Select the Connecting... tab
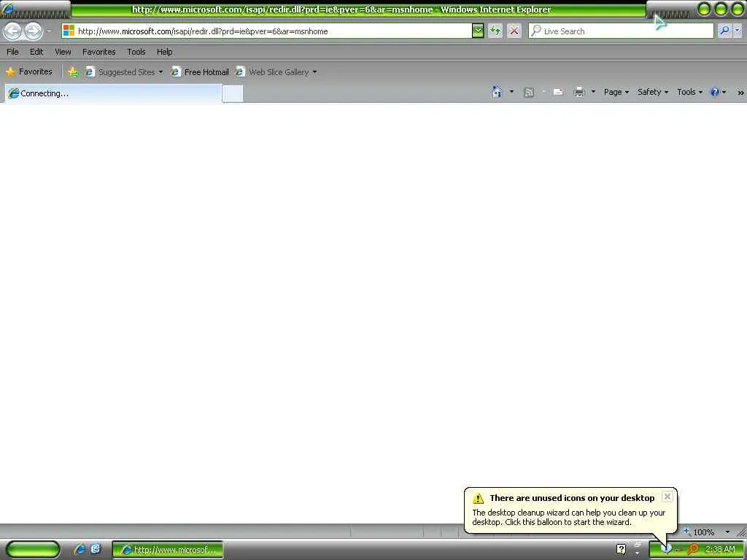Viewport: 747px width, 560px height. [x=113, y=93]
